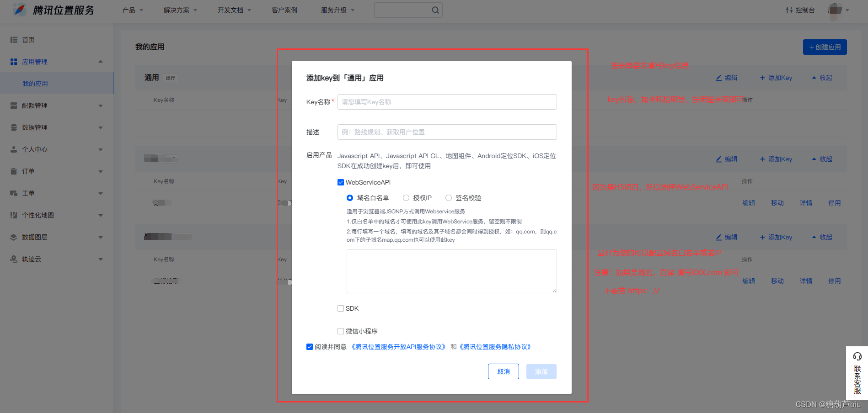This screenshot has width=868, height=413.
Task: Click the 首页 sidebar icon
Action: click(x=14, y=40)
